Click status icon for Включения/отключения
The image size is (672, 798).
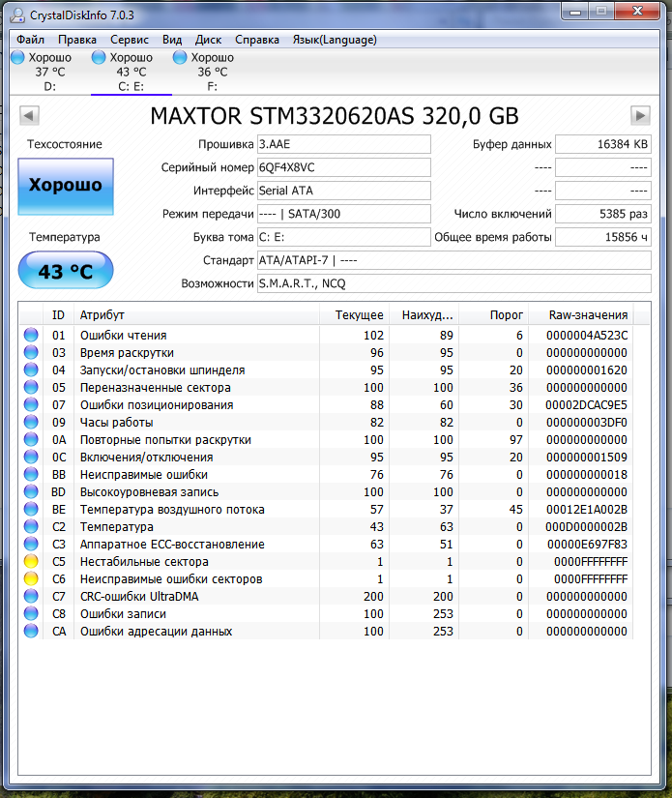(x=31, y=457)
